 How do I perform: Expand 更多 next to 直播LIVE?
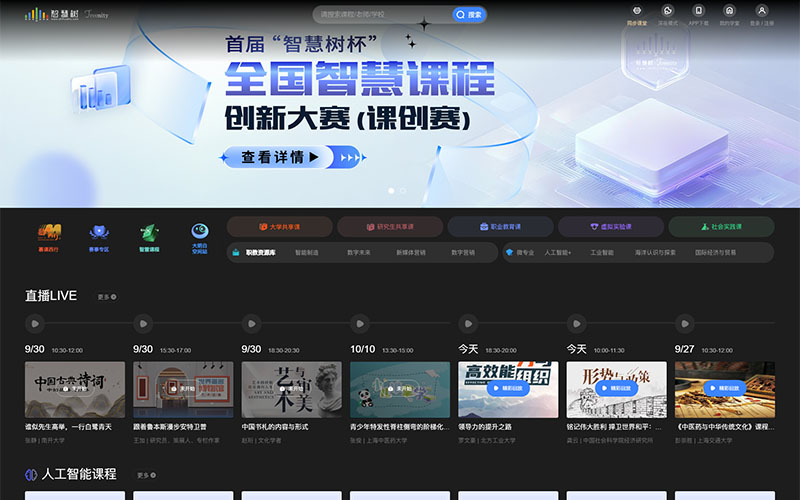coord(106,297)
